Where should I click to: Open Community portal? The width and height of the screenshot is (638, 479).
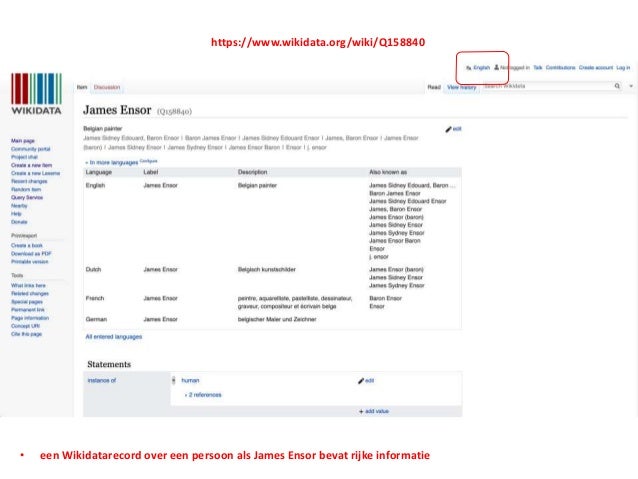pyautogui.click(x=31, y=149)
